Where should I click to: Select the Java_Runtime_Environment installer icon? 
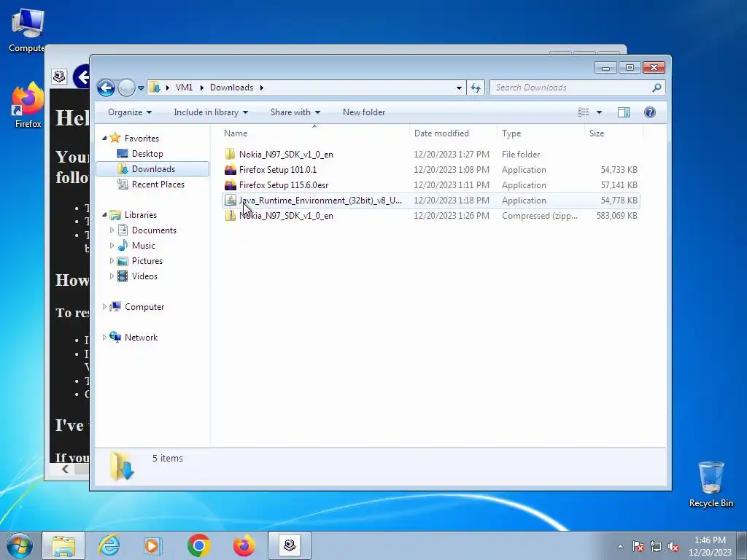click(x=231, y=201)
